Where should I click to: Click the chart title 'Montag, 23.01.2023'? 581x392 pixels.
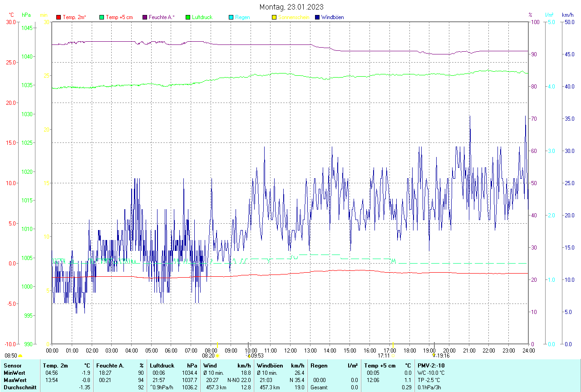[291, 7]
